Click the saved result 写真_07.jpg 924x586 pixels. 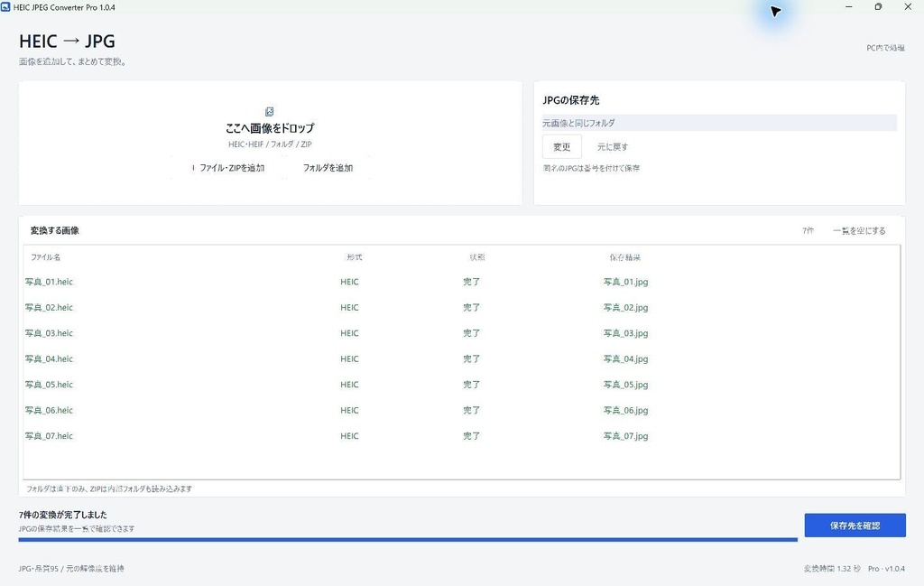tap(626, 436)
